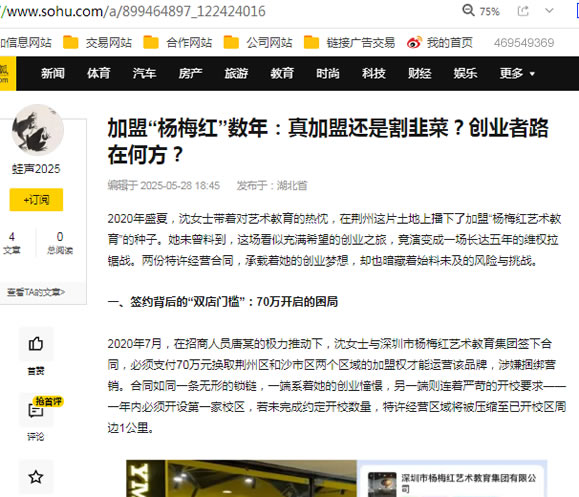
Task: Click the 蛙声2025 author avatar
Action: click(x=38, y=130)
